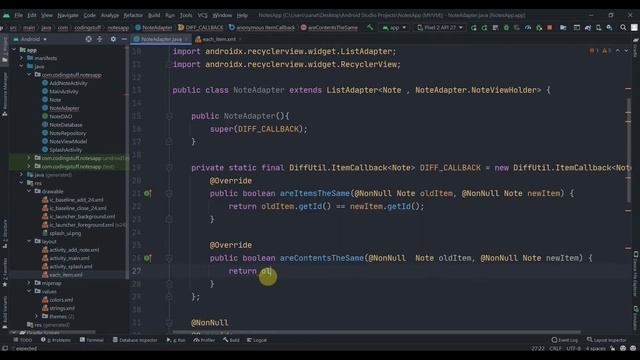Viewport: 640px width, 360px height.
Task: Click the Make Project hammer icon
Action: [x=370, y=28]
